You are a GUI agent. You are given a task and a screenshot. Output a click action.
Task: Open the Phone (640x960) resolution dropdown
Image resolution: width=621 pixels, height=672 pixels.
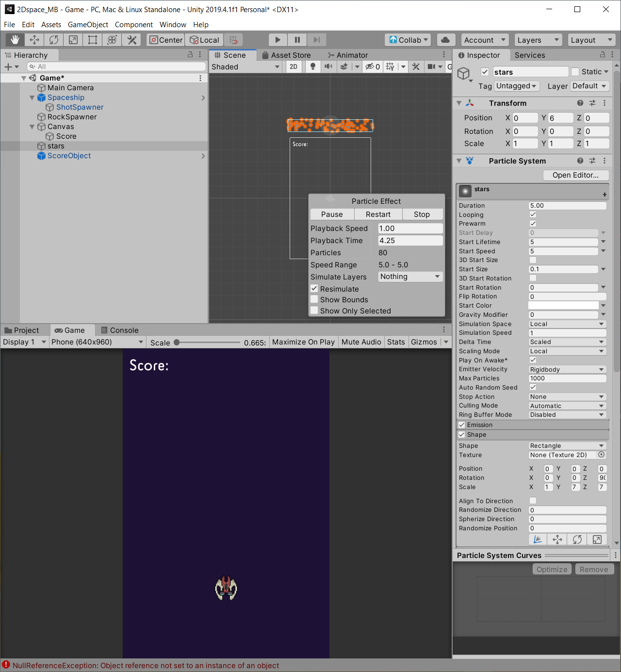[x=98, y=342]
